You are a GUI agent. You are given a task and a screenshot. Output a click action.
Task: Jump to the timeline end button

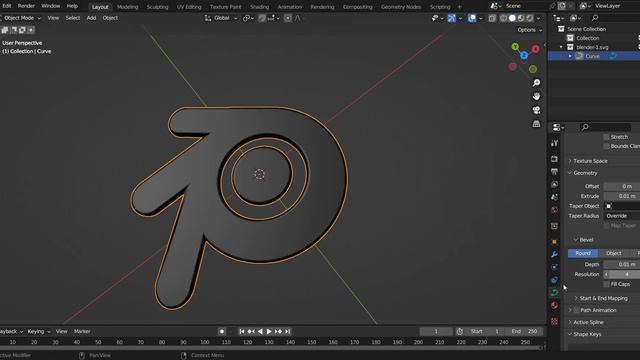(x=288, y=331)
